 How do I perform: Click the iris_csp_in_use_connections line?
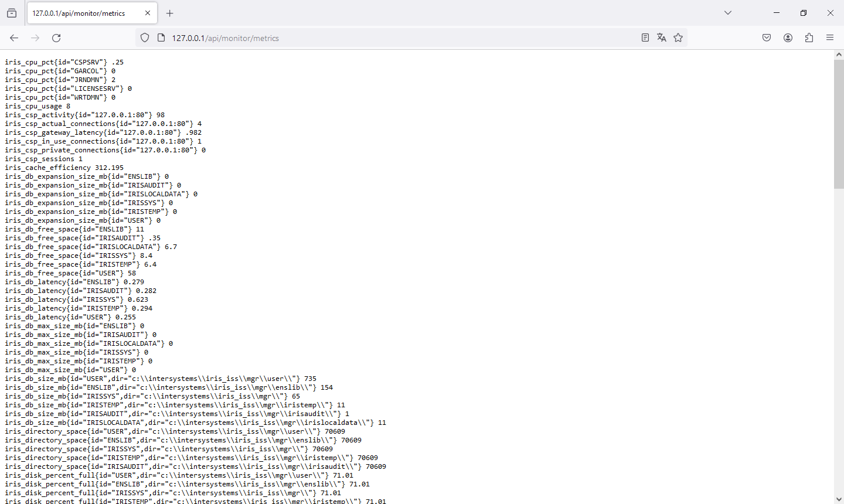pyautogui.click(x=103, y=141)
